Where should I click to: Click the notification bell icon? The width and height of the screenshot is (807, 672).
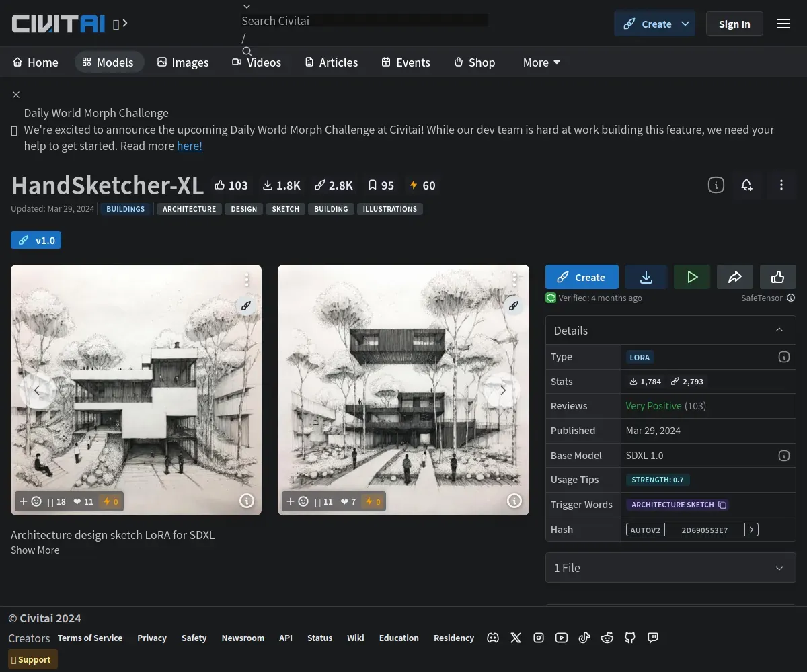(x=747, y=185)
